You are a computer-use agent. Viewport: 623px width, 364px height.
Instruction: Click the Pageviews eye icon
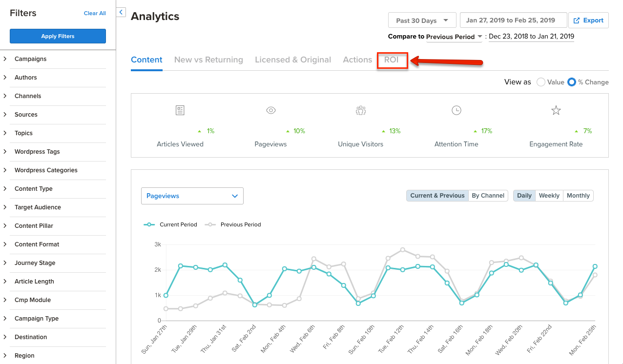[271, 110]
